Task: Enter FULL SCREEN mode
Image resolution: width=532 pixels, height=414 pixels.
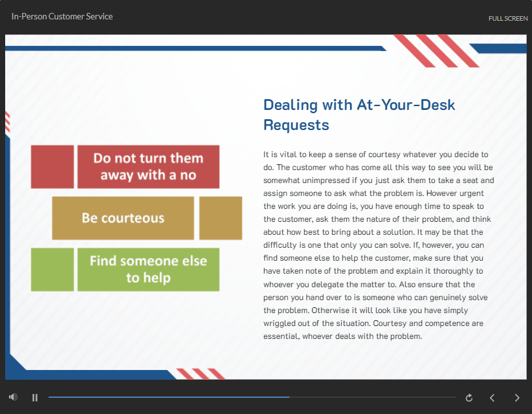Action: point(507,18)
